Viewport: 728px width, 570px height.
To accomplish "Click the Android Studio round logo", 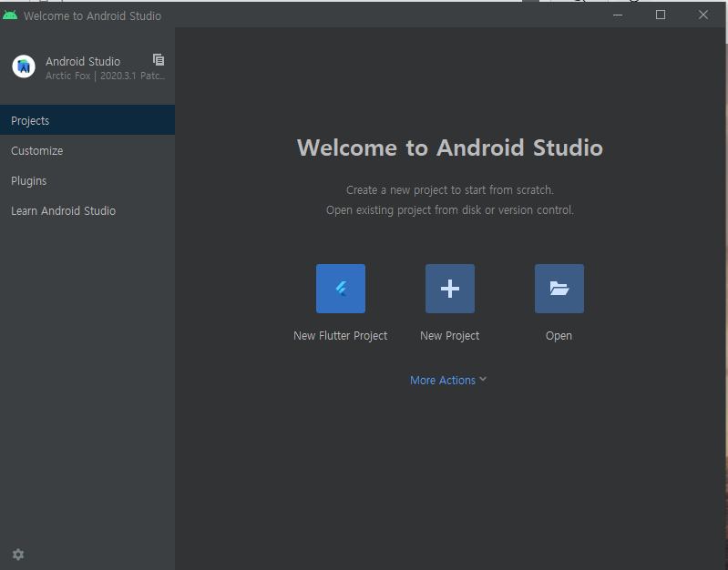I will 24,66.
